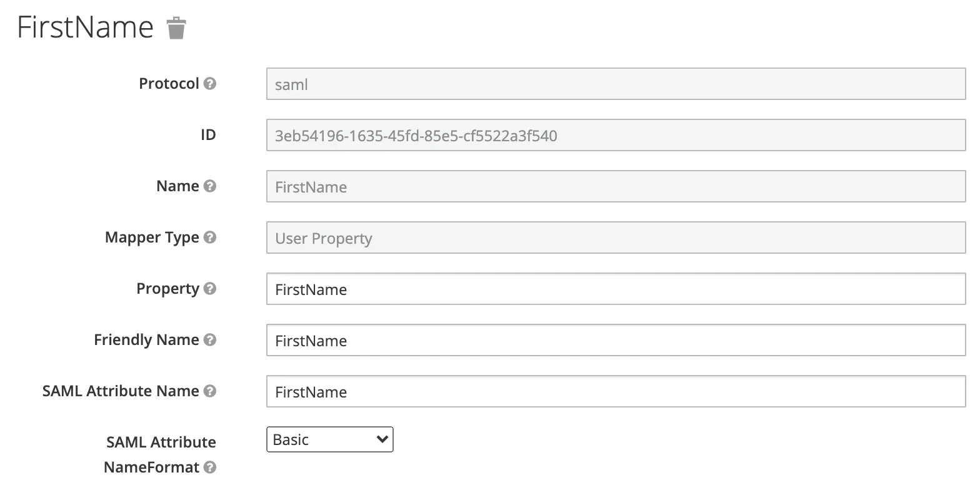Delete the FirstName mapper with trash icon
The image size is (980, 485).
coord(176,29)
